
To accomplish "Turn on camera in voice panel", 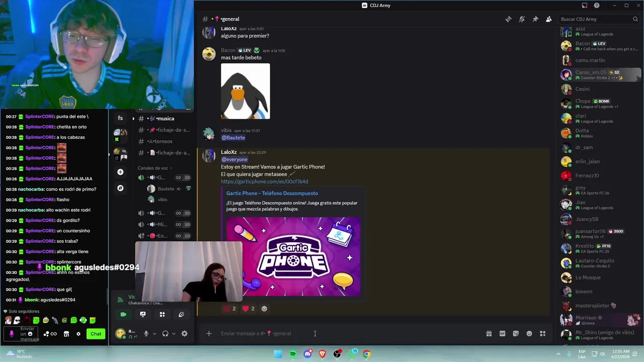I will [x=123, y=314].
